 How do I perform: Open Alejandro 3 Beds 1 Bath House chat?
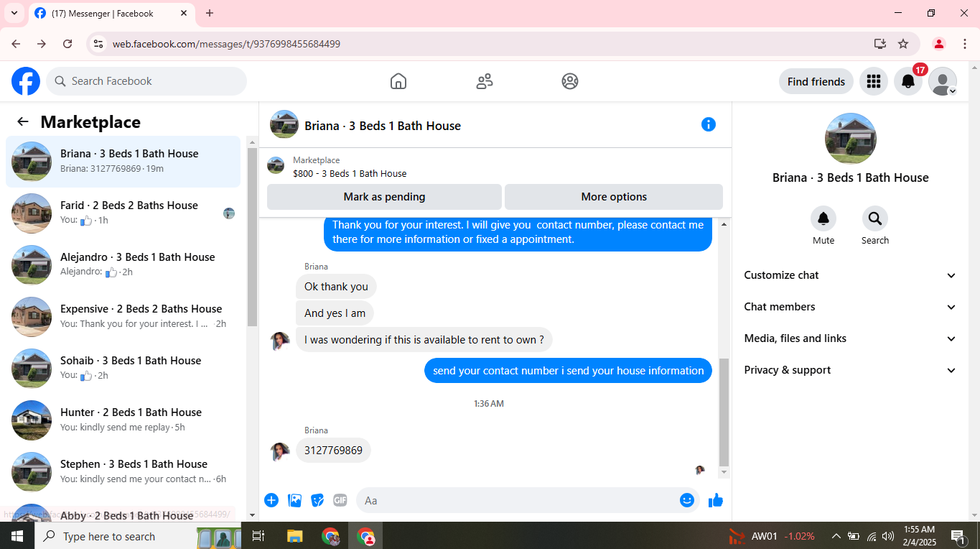coord(123,265)
